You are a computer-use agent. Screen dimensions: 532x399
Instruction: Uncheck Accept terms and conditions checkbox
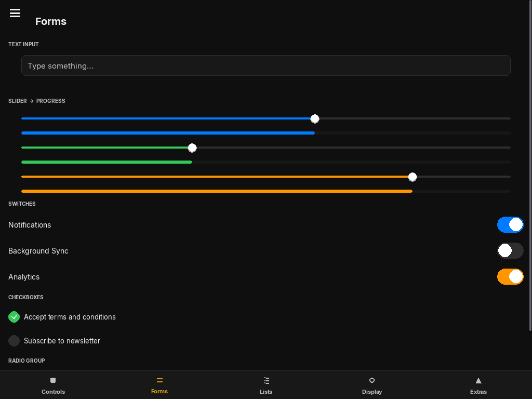[14, 317]
